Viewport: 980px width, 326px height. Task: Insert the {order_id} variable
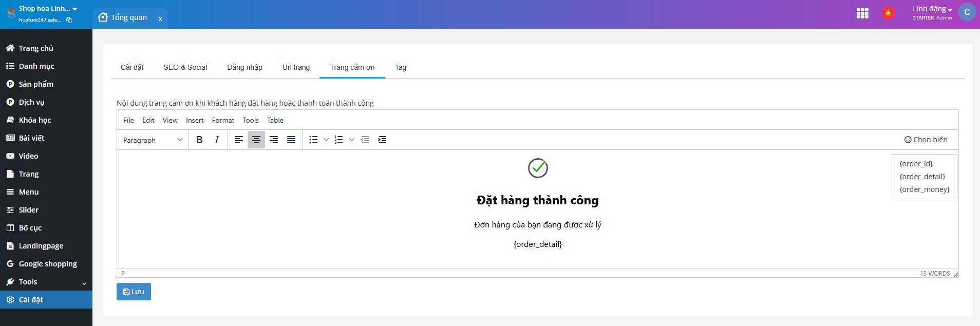click(x=916, y=164)
